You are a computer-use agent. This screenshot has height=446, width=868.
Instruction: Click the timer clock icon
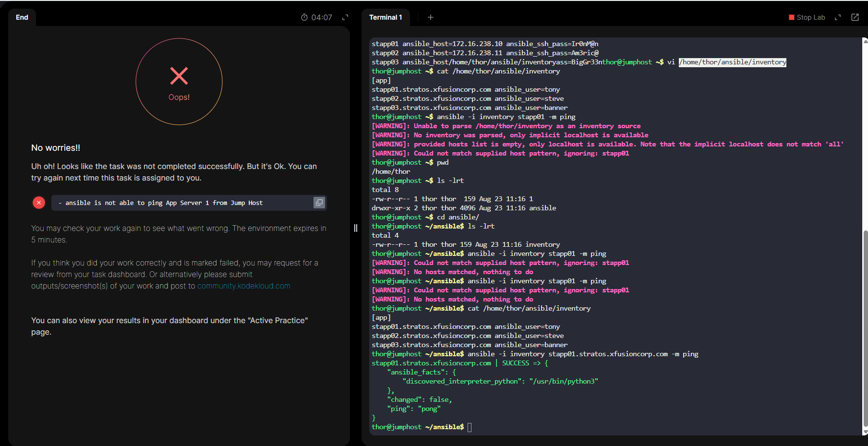(304, 17)
